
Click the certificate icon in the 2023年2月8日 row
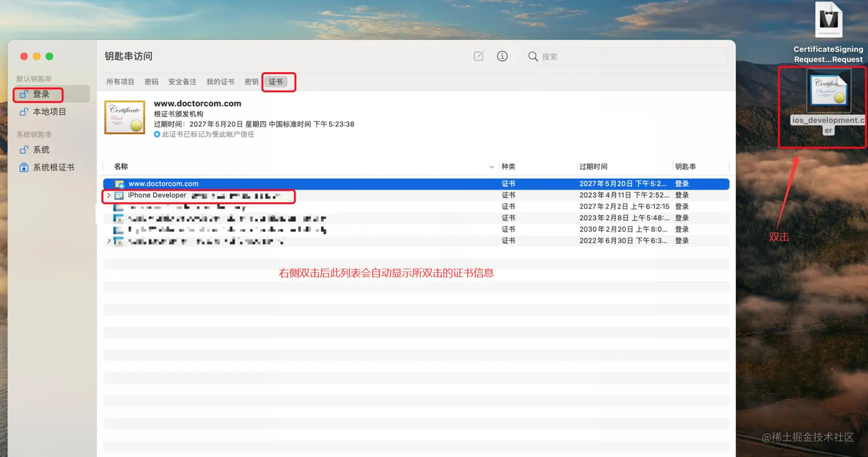click(119, 219)
